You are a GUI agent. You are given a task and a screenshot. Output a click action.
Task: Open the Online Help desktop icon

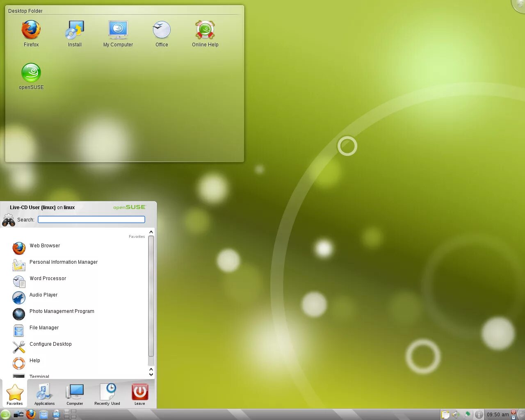pos(205,34)
